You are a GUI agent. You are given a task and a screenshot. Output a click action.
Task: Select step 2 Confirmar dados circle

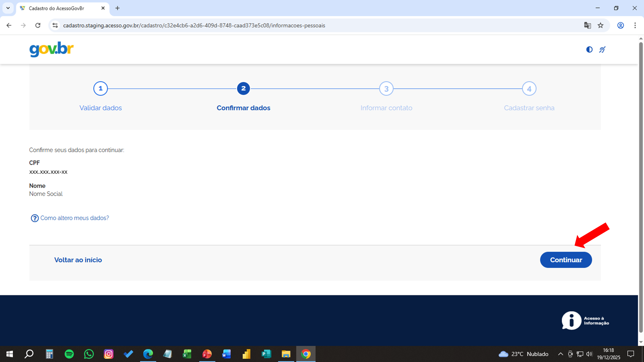[x=243, y=88]
